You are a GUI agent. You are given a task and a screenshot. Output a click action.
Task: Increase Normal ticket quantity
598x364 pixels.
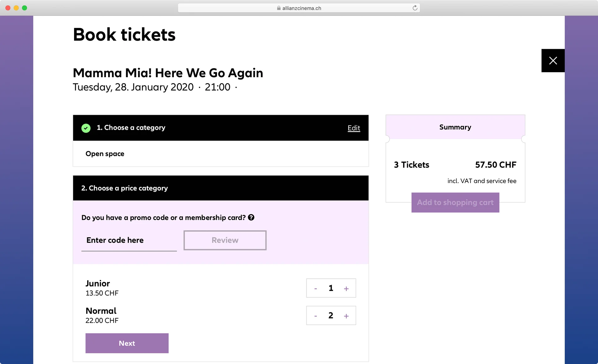point(346,316)
